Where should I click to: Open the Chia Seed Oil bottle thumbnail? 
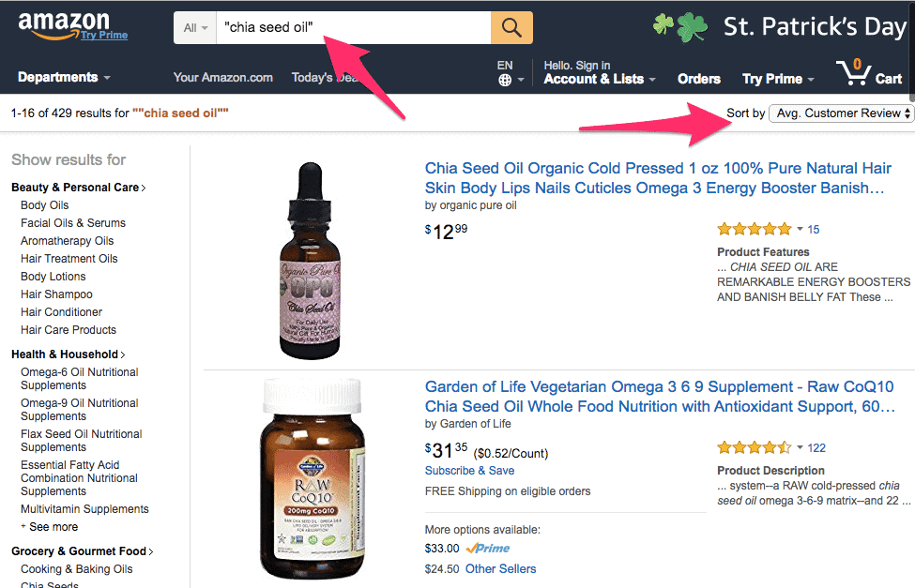coord(308,260)
